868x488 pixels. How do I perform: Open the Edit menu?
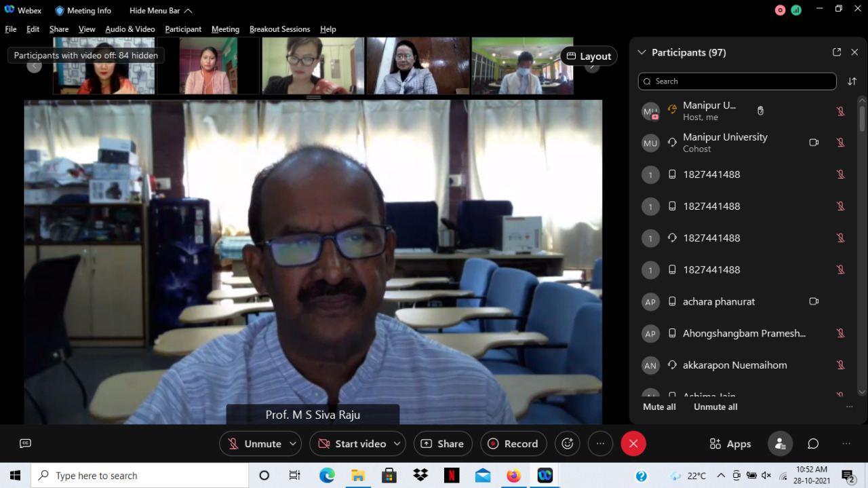coord(33,29)
